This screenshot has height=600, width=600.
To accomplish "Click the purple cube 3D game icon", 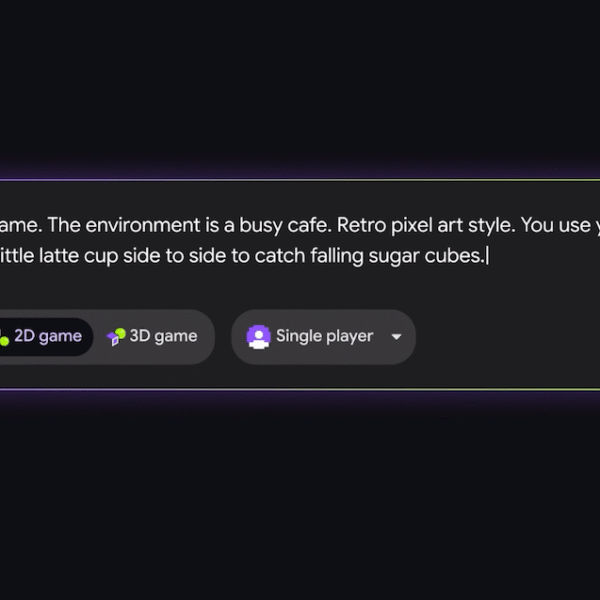I will click(x=116, y=337).
